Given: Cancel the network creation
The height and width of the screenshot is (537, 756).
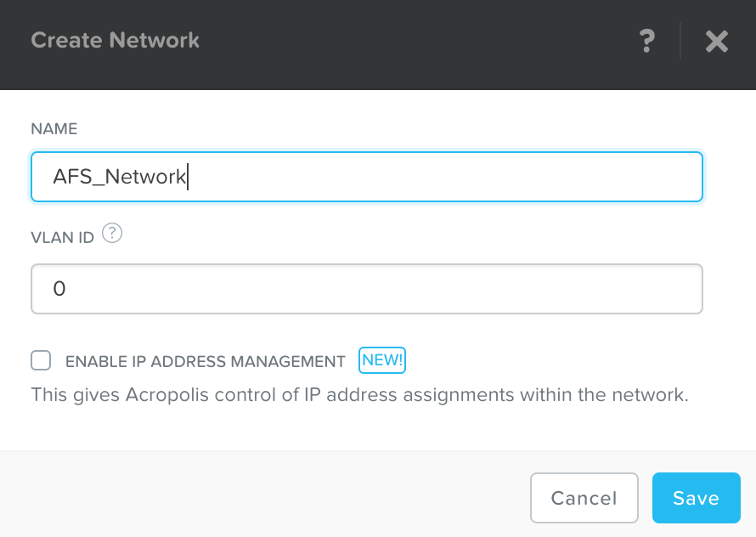Looking at the screenshot, I should click(584, 498).
